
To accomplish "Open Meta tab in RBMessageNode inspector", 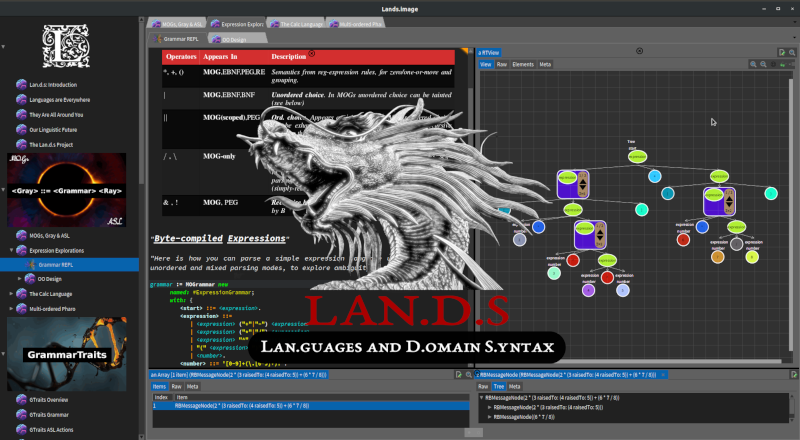I will pyautogui.click(x=515, y=386).
